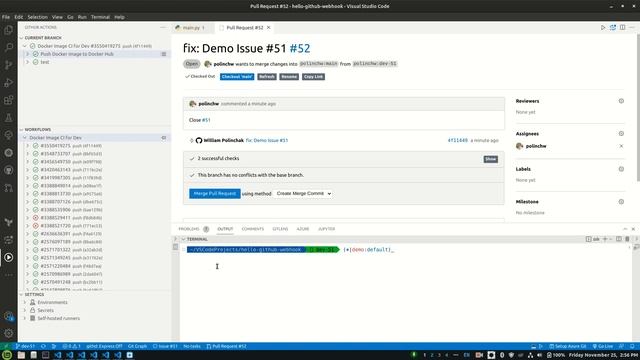Open the Manage gear icon in the activity bar

pyautogui.click(x=9, y=333)
